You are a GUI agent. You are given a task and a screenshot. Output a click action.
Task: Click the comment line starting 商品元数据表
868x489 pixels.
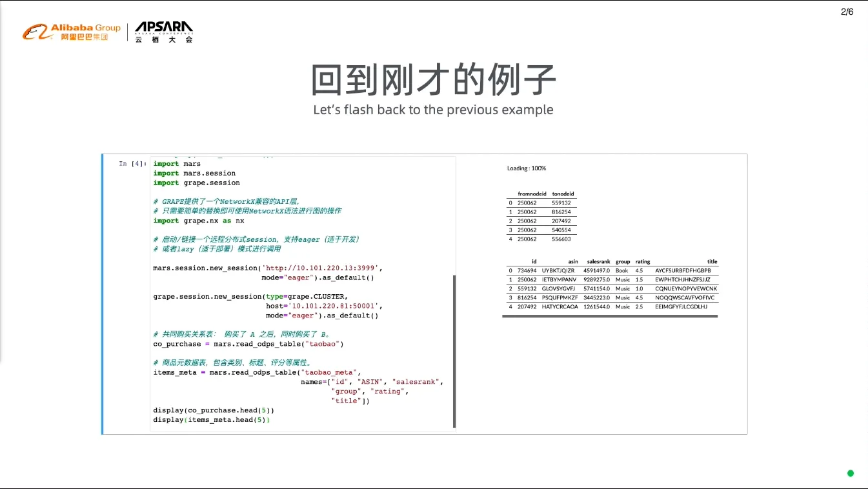[232, 363]
